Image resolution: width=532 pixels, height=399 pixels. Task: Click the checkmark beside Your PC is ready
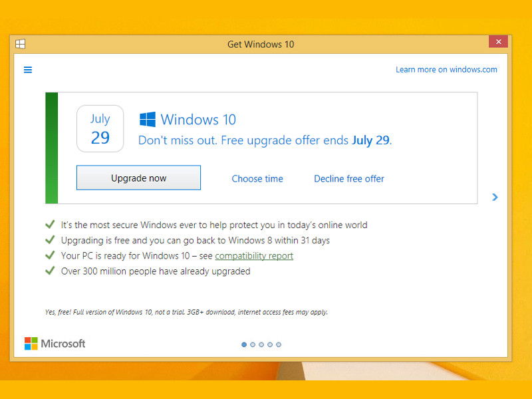pos(50,255)
